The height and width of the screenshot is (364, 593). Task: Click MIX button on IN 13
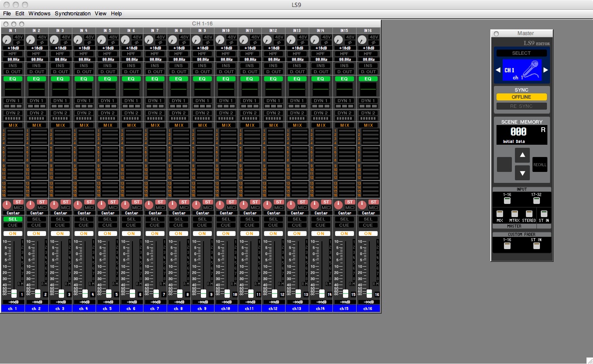(297, 125)
